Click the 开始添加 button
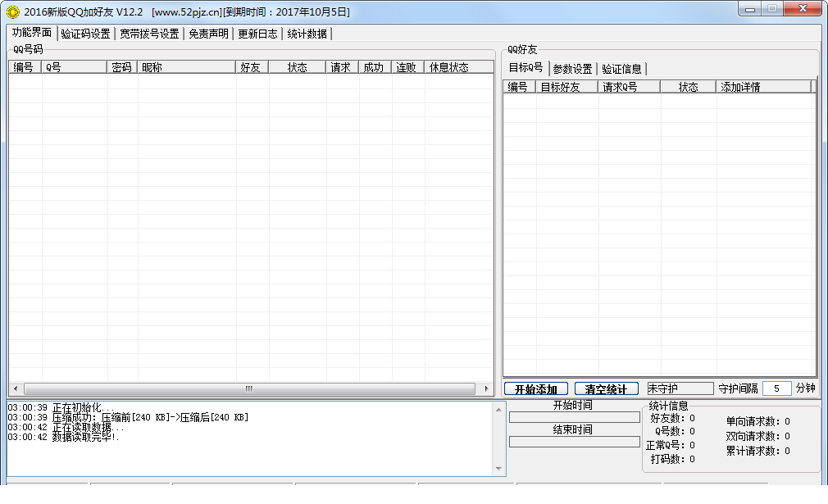The height and width of the screenshot is (504, 828). tap(535, 389)
